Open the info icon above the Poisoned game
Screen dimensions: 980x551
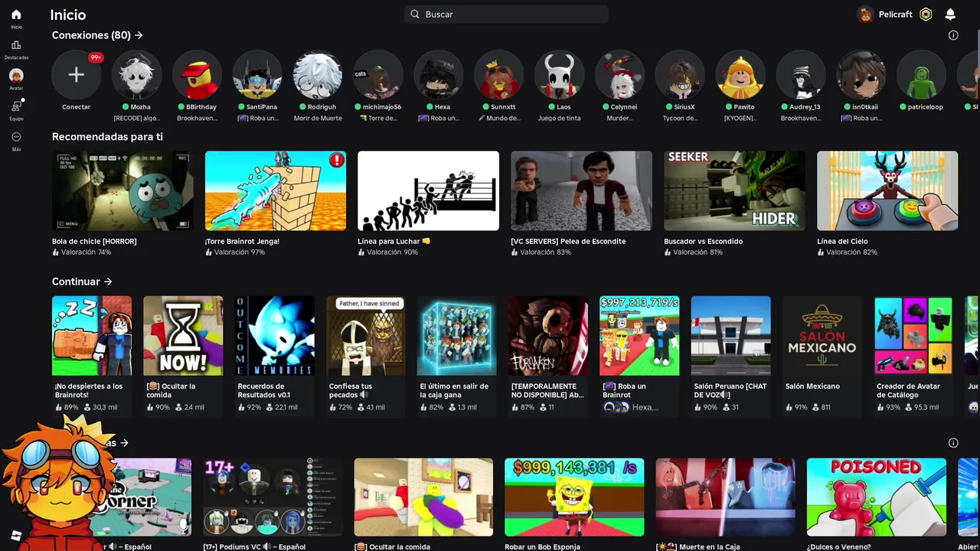click(953, 442)
